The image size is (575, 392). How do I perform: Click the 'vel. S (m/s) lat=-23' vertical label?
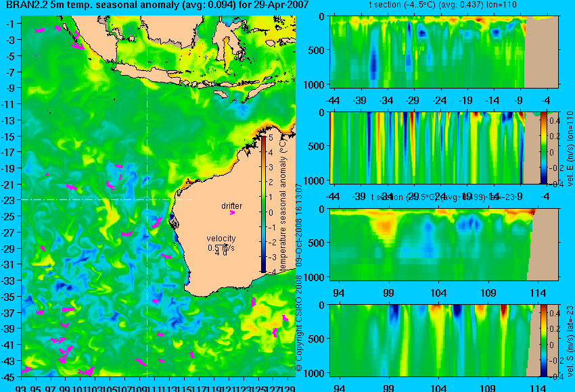[570, 341]
